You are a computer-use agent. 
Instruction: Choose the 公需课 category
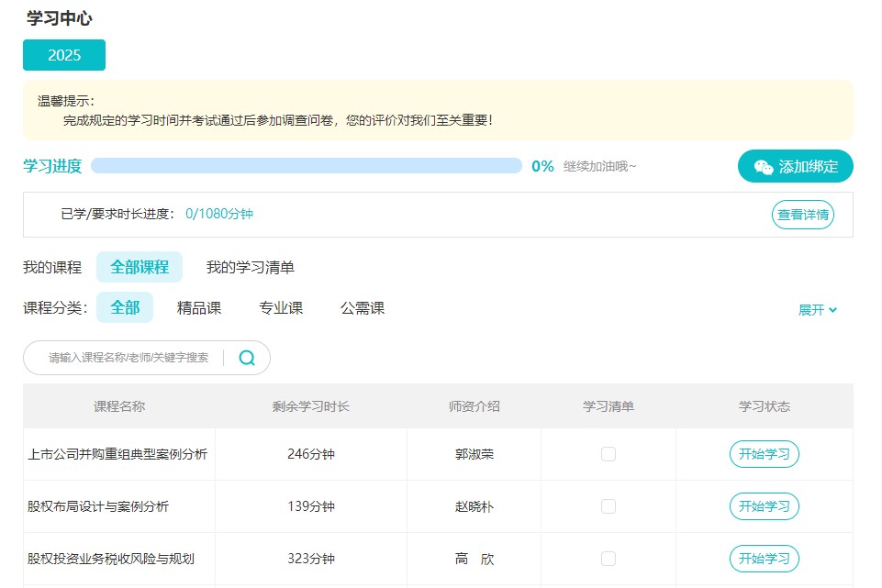point(363,308)
